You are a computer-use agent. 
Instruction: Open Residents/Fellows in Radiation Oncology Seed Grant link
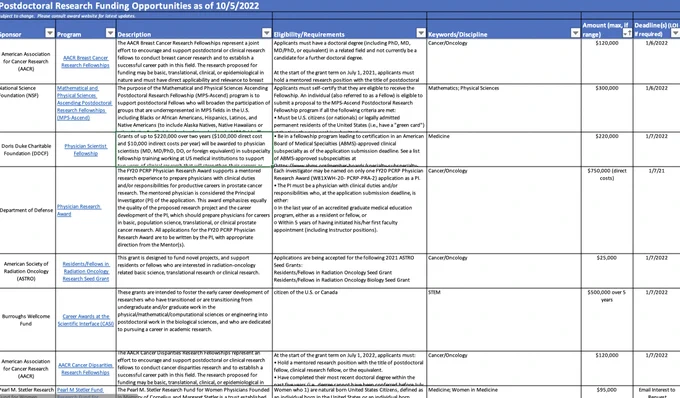tap(86, 271)
